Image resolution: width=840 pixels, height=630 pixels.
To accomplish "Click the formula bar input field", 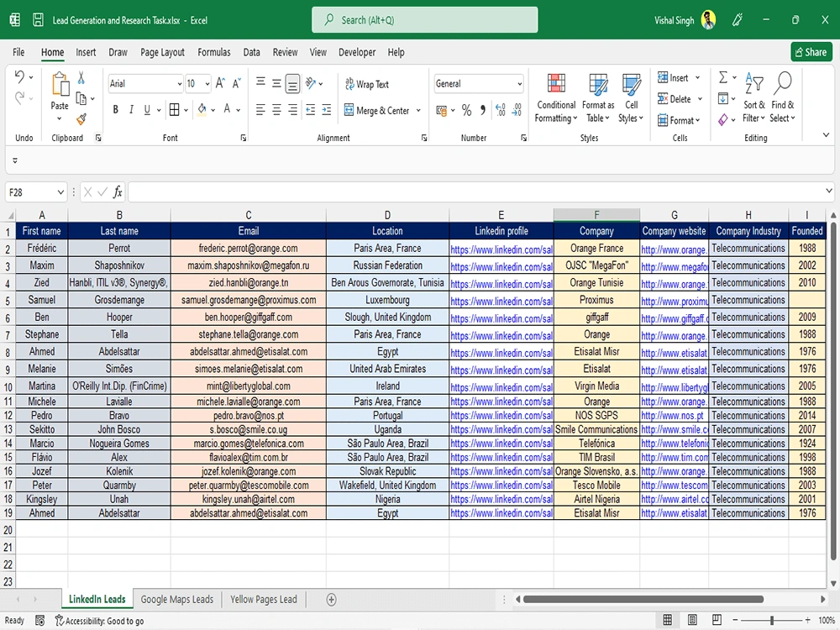I will pyautogui.click(x=476, y=192).
